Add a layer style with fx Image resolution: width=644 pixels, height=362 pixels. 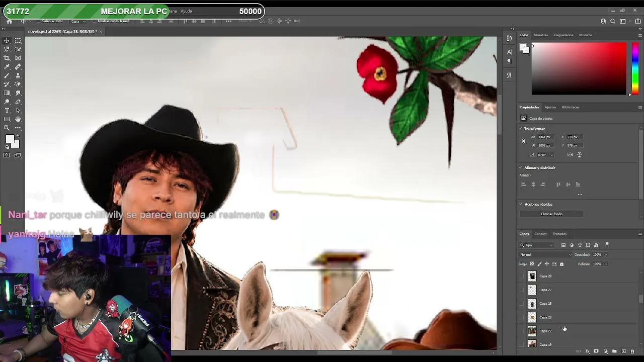pos(587,351)
